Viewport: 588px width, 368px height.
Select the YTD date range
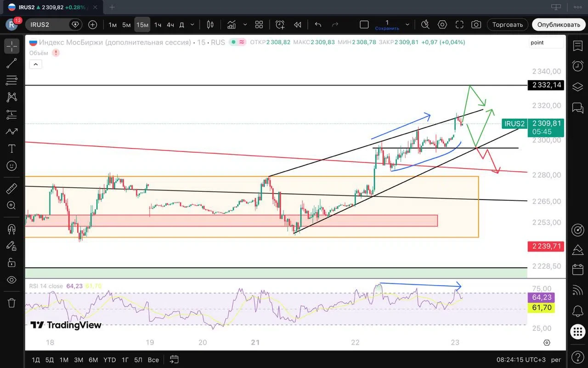pos(109,360)
